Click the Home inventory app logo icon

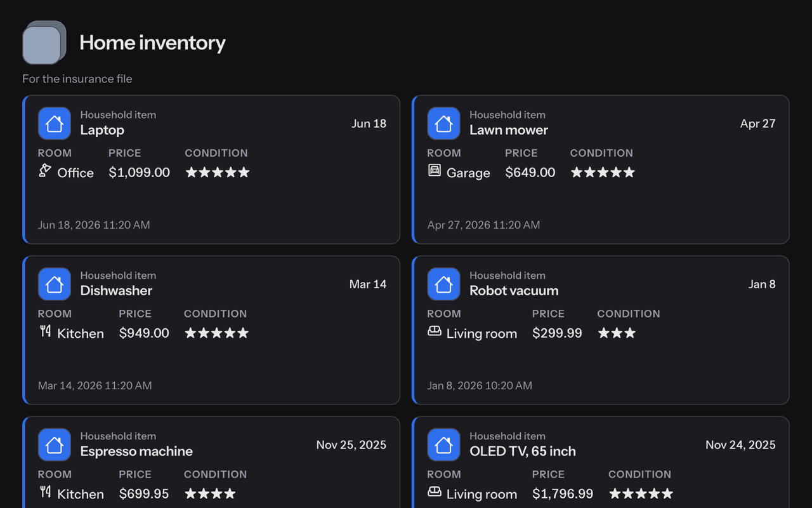click(44, 43)
